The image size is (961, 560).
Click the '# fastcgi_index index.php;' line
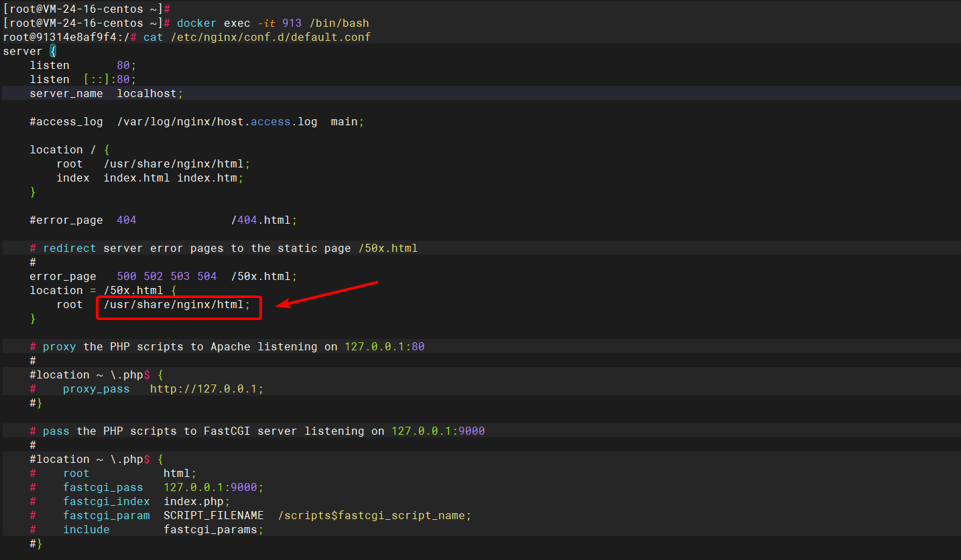(x=130, y=502)
